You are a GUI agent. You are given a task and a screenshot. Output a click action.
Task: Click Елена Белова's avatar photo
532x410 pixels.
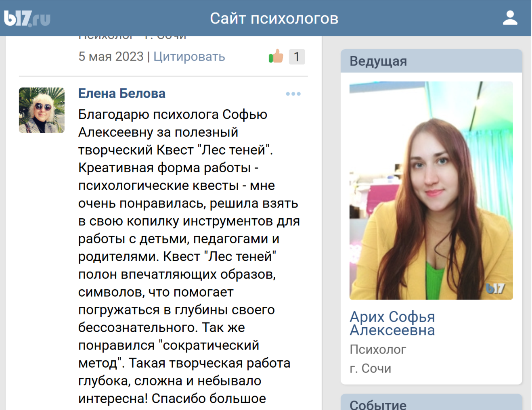42,110
